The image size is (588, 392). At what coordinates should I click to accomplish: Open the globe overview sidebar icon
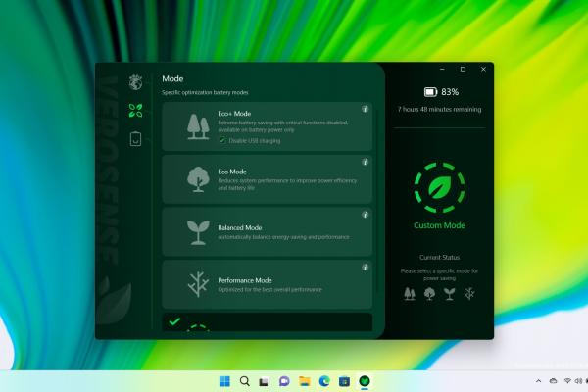(135, 82)
